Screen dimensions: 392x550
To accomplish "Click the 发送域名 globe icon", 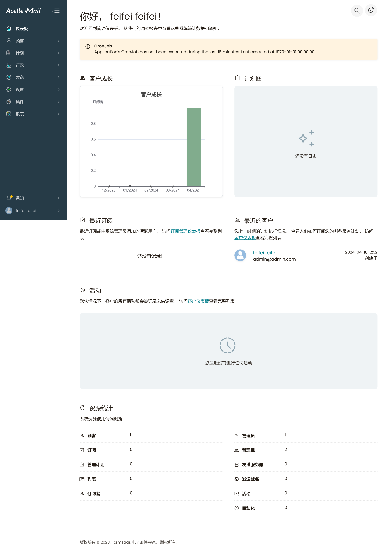I will tap(237, 479).
